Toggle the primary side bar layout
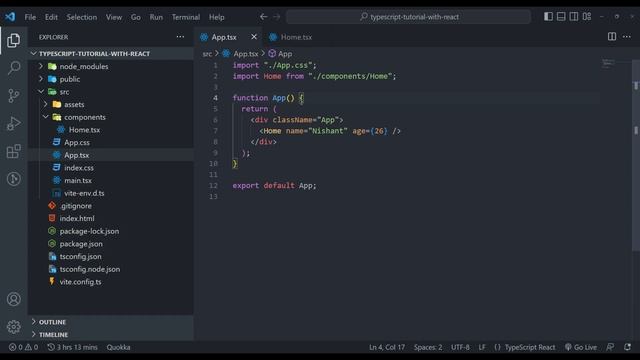Viewport: 640px width, 360px height. click(x=548, y=16)
